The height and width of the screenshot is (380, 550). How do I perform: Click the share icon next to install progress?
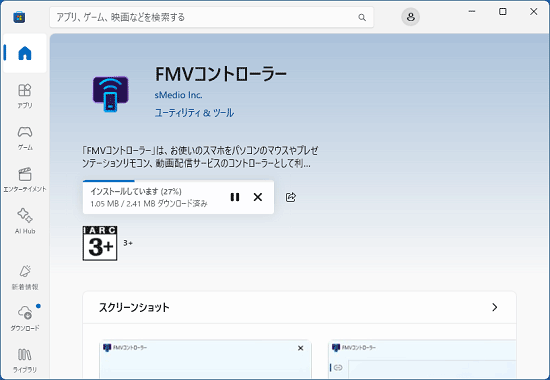coord(291,197)
